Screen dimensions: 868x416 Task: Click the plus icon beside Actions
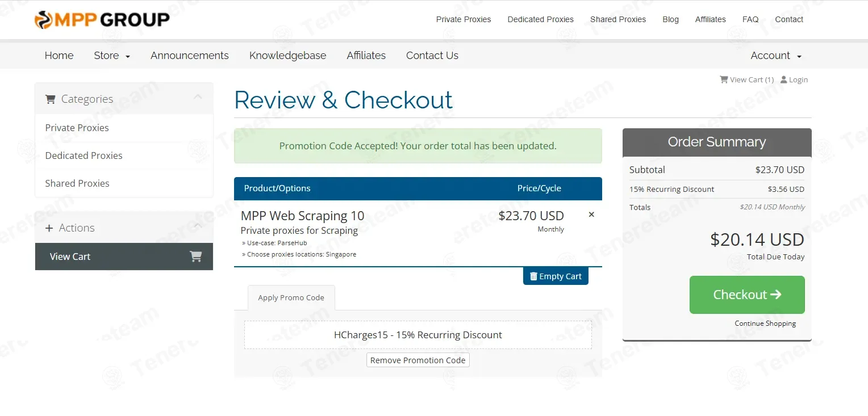click(x=48, y=228)
